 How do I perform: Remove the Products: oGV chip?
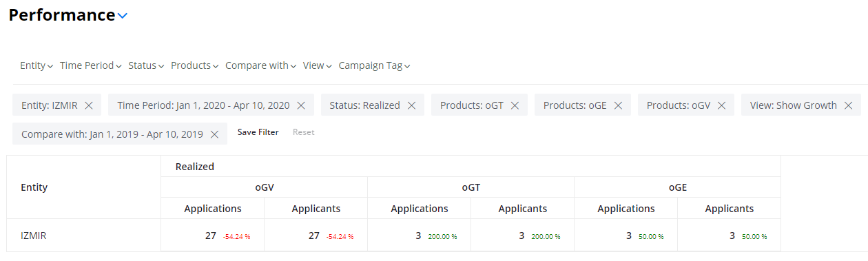[721, 105]
